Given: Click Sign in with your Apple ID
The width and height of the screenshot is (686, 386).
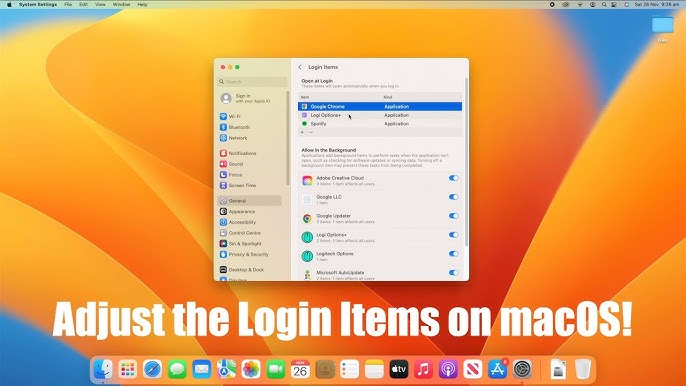Looking at the screenshot, I should tap(245, 98).
